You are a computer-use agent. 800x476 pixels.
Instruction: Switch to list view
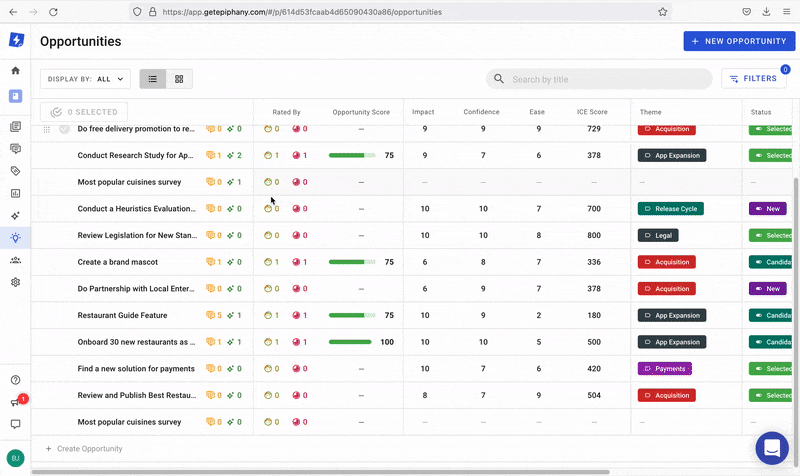coord(153,79)
